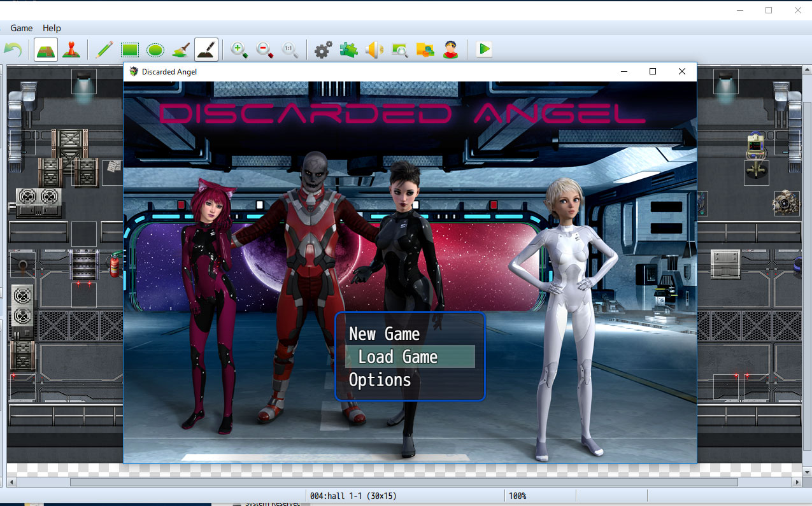Open the Event Searcher magnifier icon
This screenshot has width=812, height=506.
click(400, 50)
